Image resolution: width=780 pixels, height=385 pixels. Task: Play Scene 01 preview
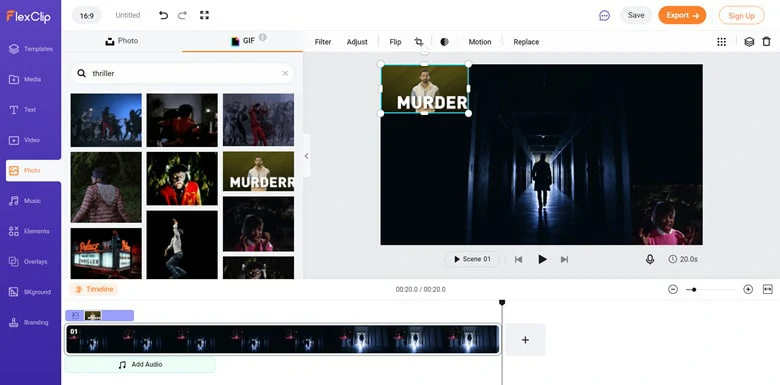coord(472,259)
